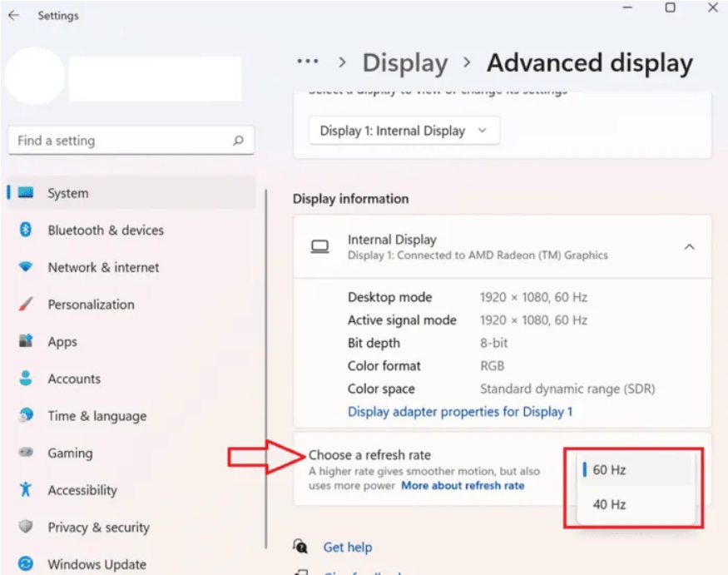Click the Network & internet wifi icon
The image size is (728, 575).
(x=26, y=267)
